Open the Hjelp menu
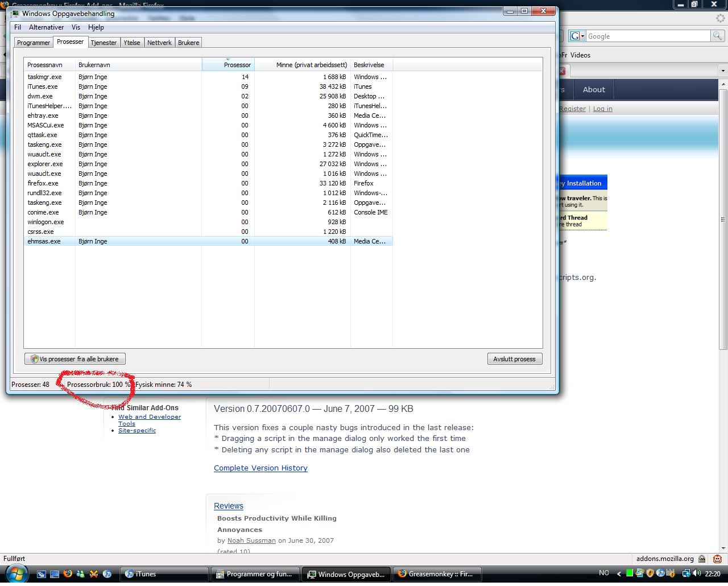 coord(96,27)
